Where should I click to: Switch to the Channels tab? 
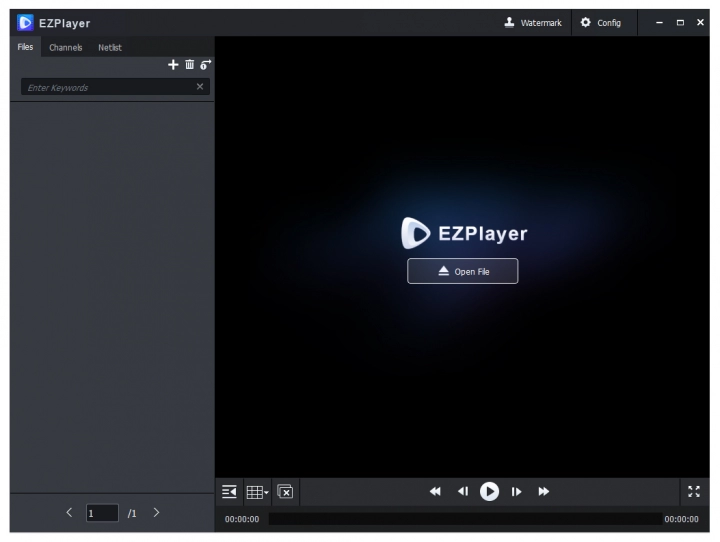pos(66,47)
